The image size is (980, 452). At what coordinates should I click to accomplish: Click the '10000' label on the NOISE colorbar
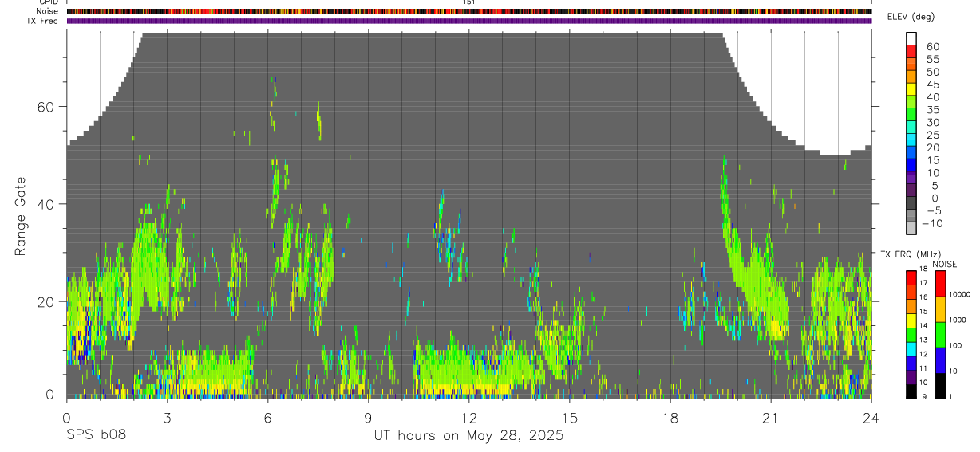pos(962,294)
